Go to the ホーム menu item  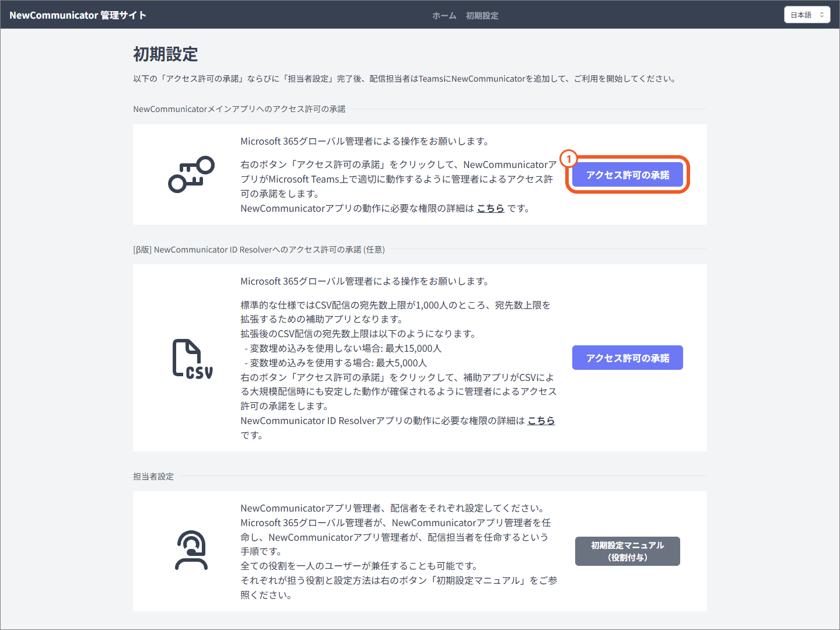point(444,16)
